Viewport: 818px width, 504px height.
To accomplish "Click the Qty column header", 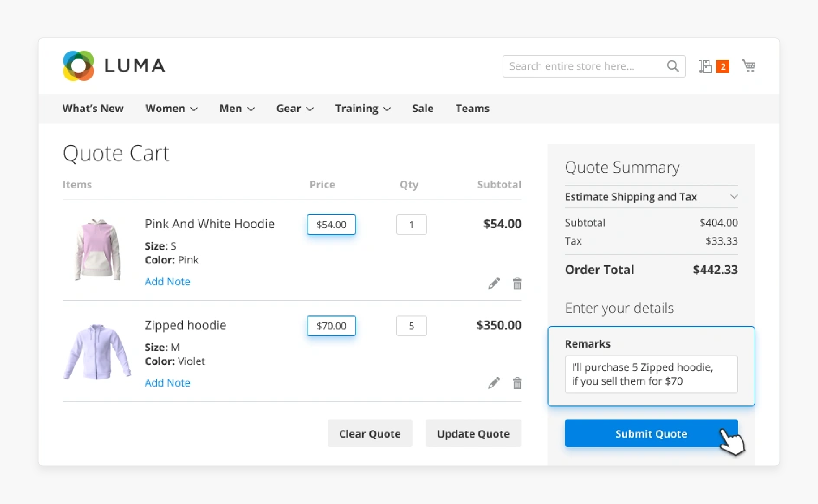I will pos(409,185).
